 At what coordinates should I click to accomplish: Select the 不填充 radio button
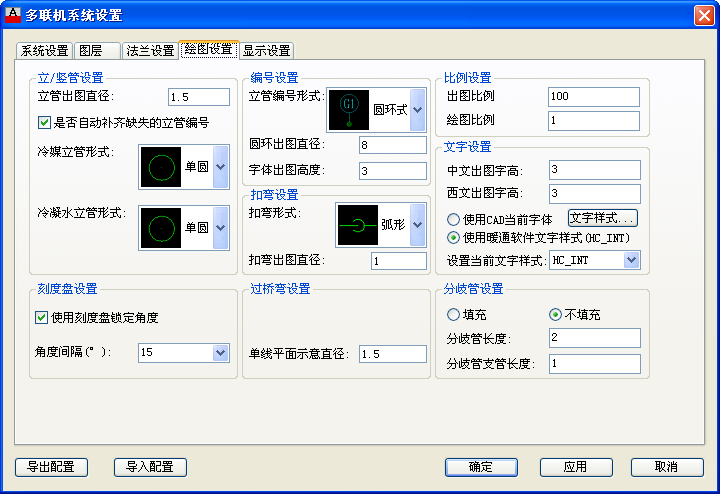[556, 315]
